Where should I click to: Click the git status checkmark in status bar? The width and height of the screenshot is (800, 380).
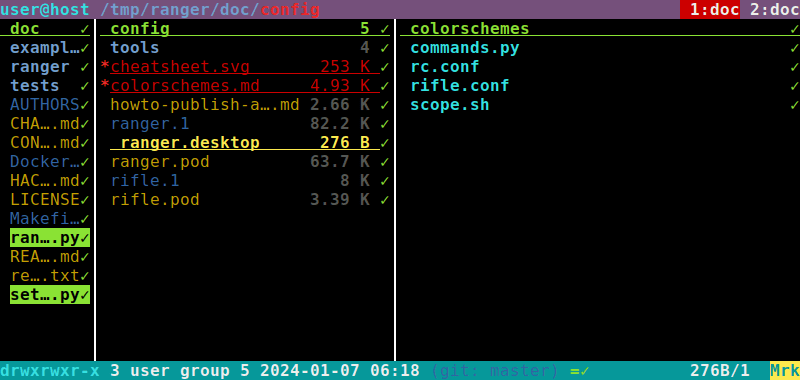point(585,371)
